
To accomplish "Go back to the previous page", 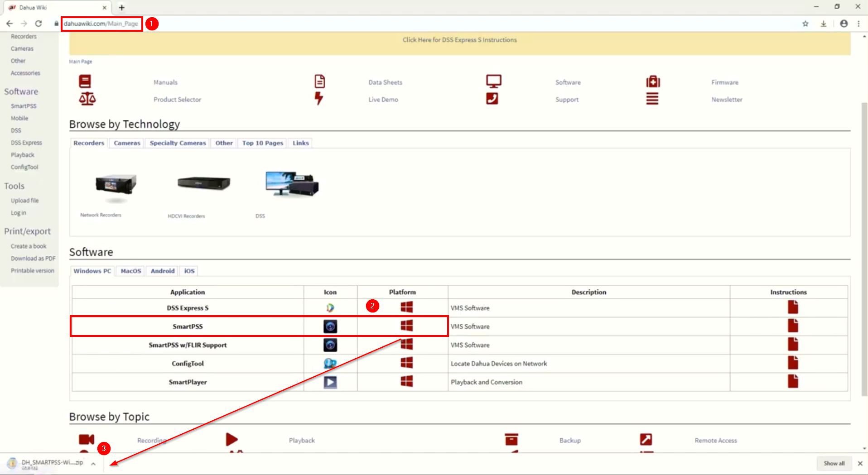I will pos(10,24).
